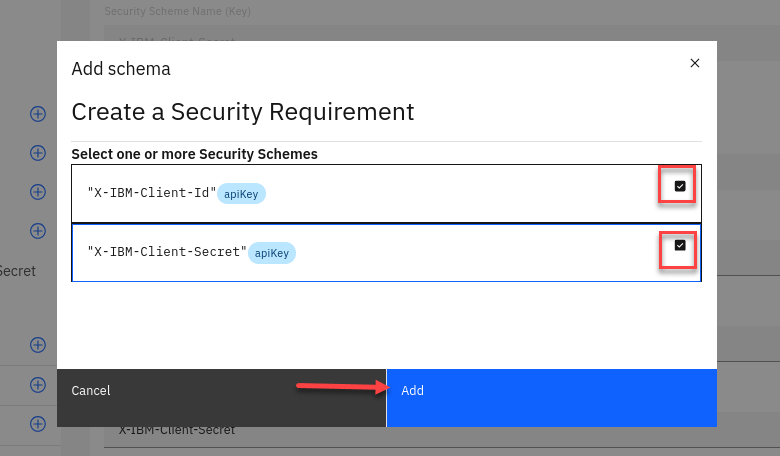The width and height of the screenshot is (780, 456).
Task: Click the Create a Security Requirement heading
Action: coord(242,111)
